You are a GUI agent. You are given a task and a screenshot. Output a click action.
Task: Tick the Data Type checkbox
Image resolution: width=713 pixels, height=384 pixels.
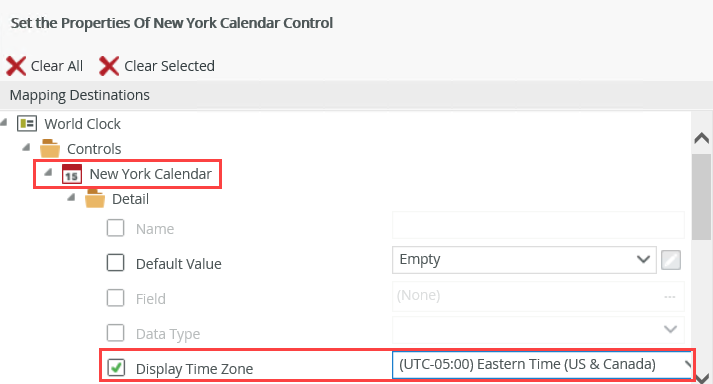click(115, 333)
